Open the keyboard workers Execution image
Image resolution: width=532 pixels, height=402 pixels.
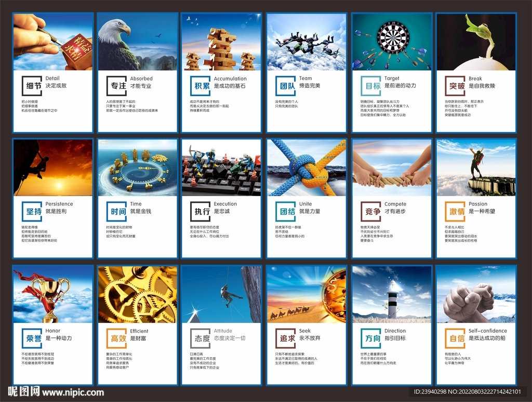pyautogui.click(x=221, y=167)
